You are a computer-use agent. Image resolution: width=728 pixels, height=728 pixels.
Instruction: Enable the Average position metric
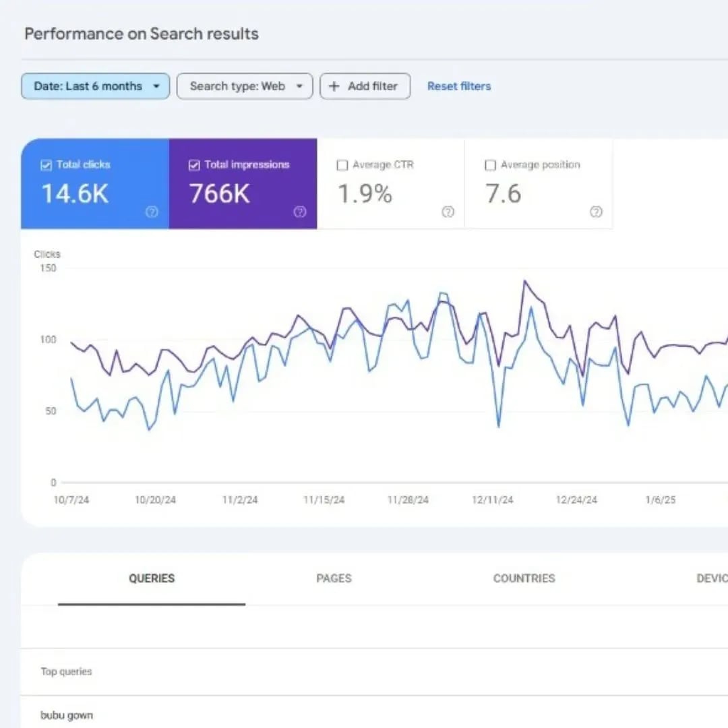point(490,164)
